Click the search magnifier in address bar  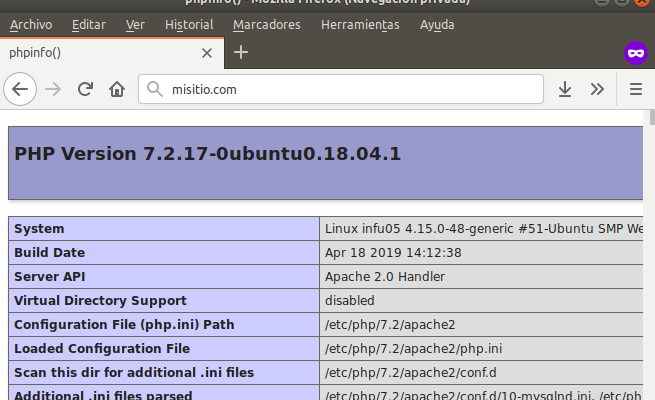(155, 89)
